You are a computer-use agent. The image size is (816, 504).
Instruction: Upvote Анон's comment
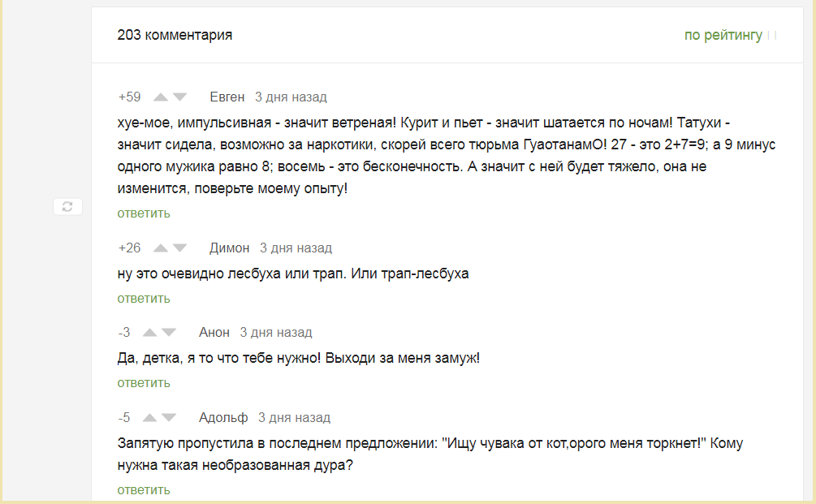(150, 333)
